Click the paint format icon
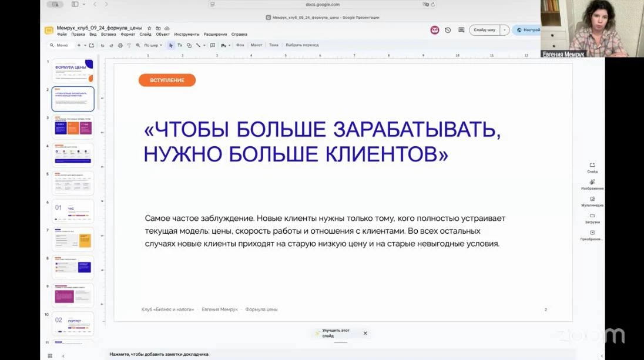644x360 pixels. (129, 45)
